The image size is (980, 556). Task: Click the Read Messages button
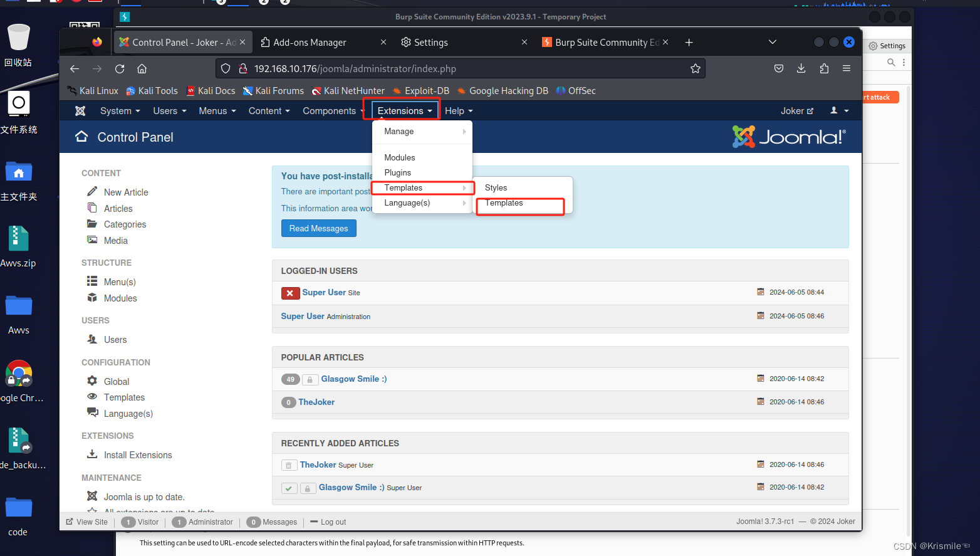pyautogui.click(x=319, y=229)
